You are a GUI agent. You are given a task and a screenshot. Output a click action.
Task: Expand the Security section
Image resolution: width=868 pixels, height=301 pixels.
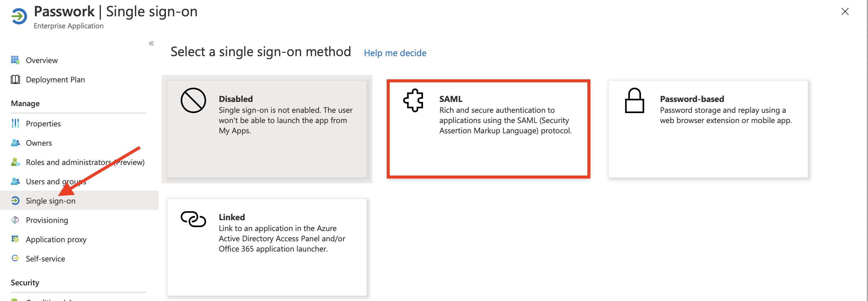(25, 283)
